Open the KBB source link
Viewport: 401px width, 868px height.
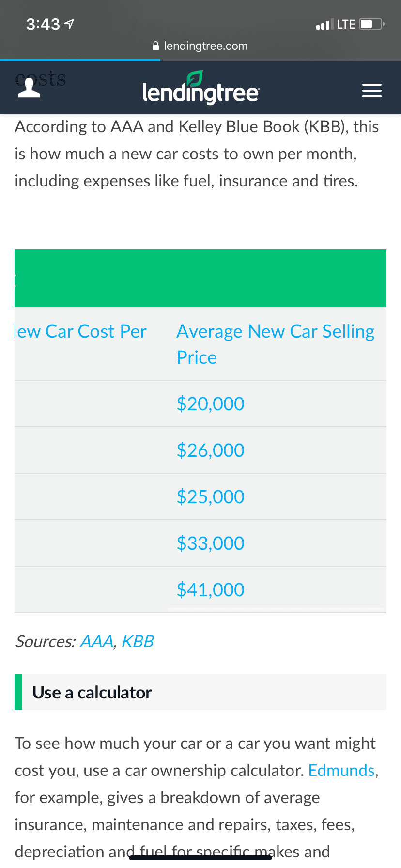(138, 641)
